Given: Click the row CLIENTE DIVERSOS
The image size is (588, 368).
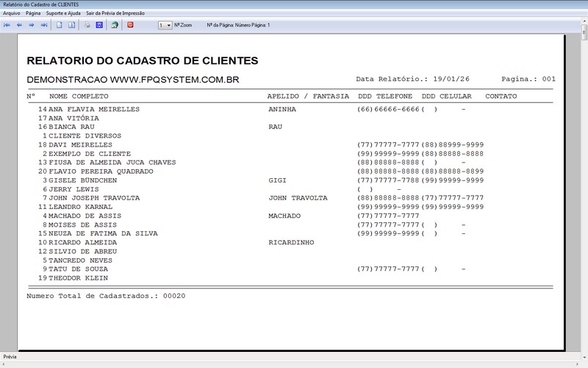Looking at the screenshot, I should pos(85,136).
